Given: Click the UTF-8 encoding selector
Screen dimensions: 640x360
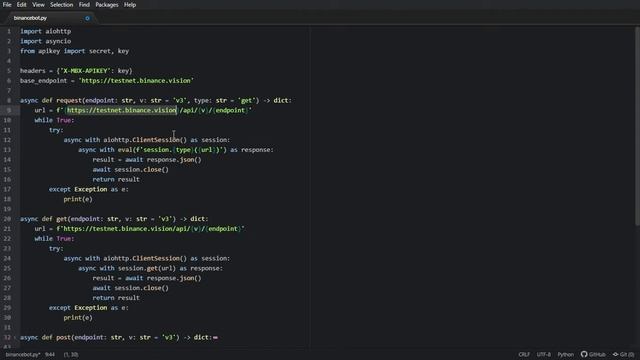Looking at the screenshot, I should click(x=544, y=354).
